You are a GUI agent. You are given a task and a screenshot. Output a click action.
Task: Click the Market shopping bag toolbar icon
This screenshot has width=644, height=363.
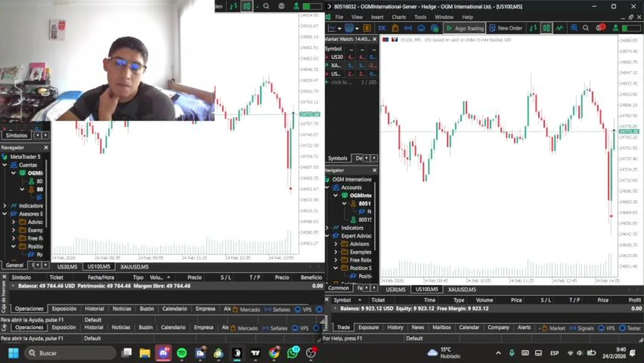pyautogui.click(x=395, y=28)
